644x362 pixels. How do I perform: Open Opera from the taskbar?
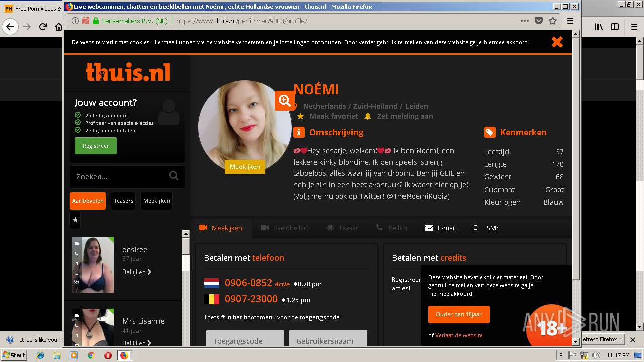click(x=108, y=355)
